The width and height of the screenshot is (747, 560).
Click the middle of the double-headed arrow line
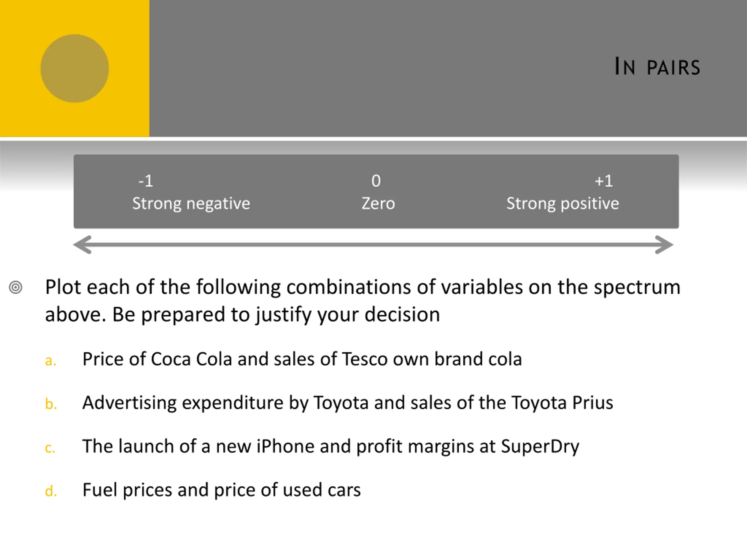click(373, 245)
